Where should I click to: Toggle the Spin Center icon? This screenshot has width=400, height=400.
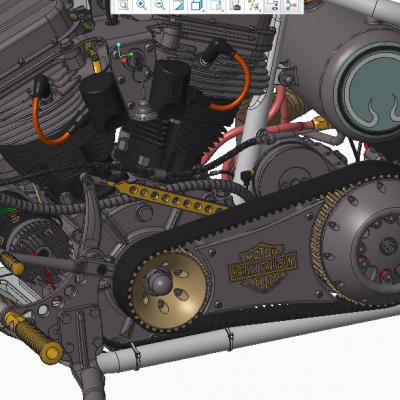tap(291, 5)
